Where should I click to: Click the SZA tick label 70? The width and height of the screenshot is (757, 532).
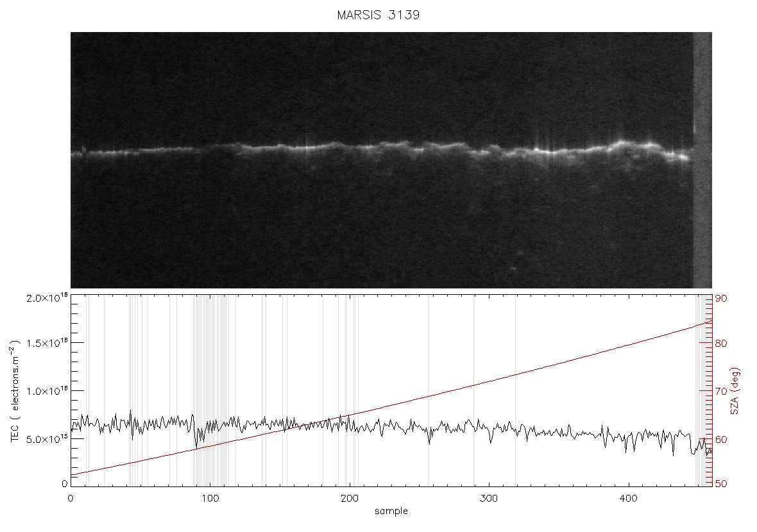coord(721,391)
